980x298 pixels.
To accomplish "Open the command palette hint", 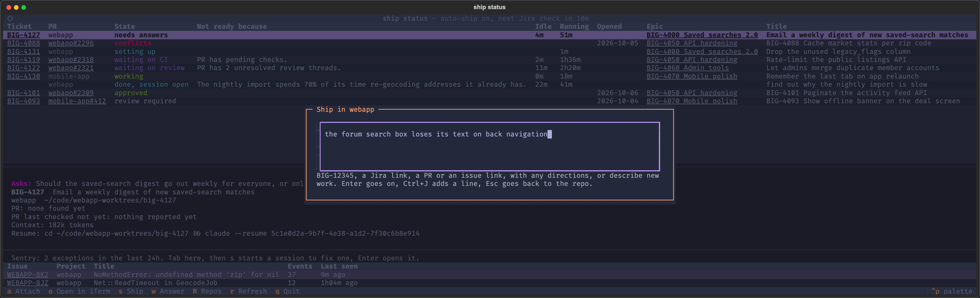I will [952, 292].
